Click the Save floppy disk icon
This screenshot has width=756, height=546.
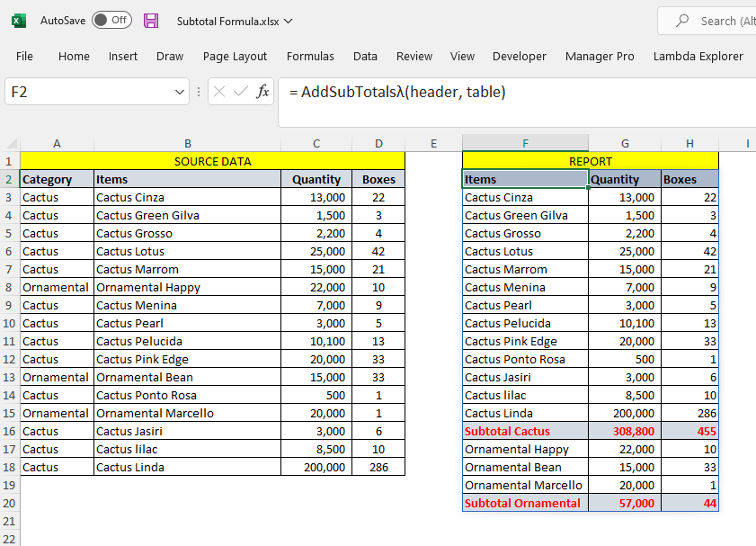(151, 21)
